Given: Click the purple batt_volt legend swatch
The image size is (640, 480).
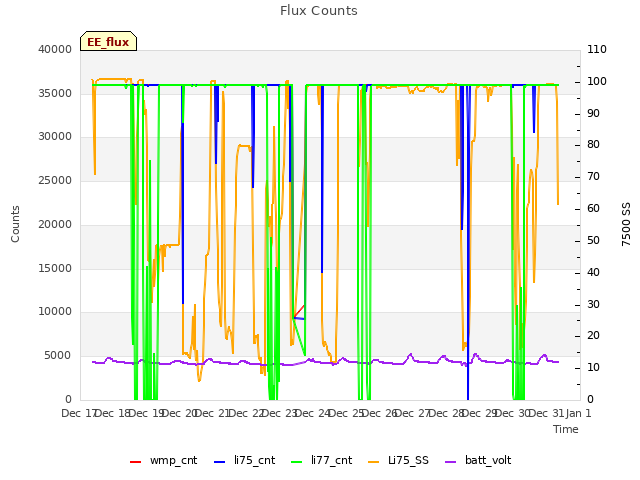Looking at the screenshot, I should coord(450,462).
